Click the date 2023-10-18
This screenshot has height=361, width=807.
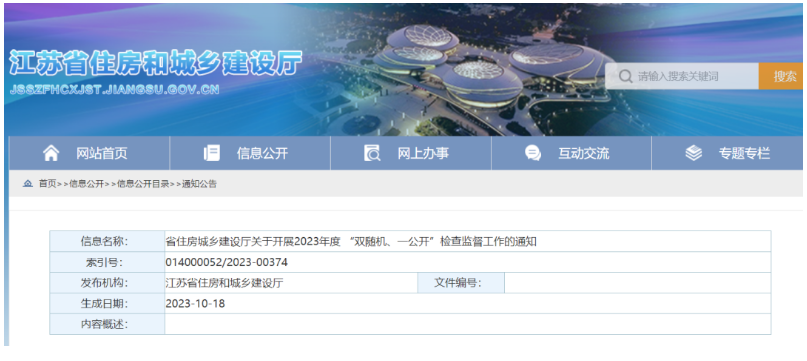point(195,304)
